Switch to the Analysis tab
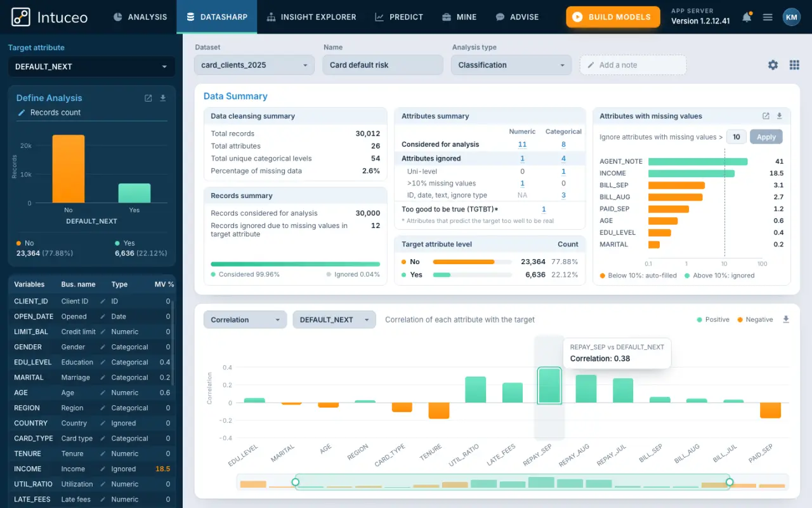The image size is (812, 508). click(140, 17)
